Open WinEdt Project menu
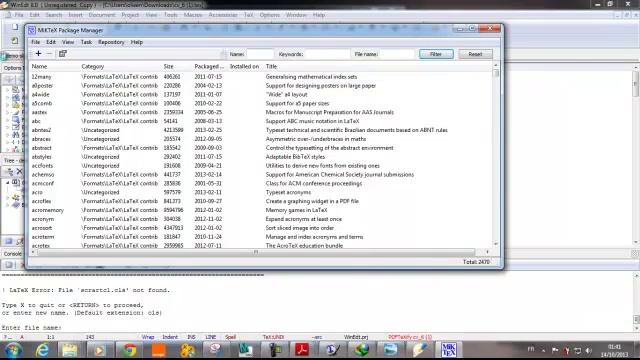 pos(130,15)
